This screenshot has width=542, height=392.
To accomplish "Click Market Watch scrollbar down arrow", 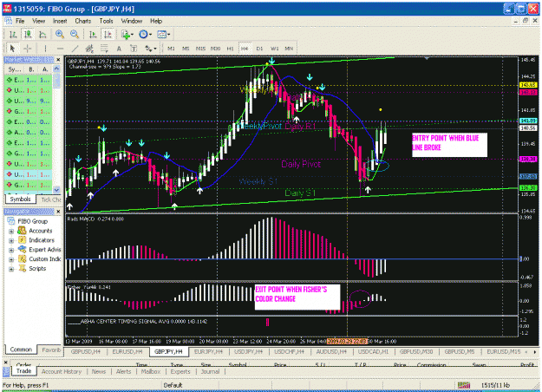I will (x=56, y=190).
